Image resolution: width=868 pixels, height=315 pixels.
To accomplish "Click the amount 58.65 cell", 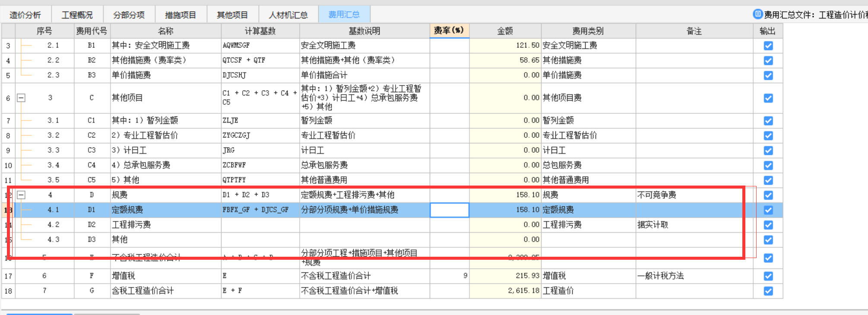I will coord(505,60).
